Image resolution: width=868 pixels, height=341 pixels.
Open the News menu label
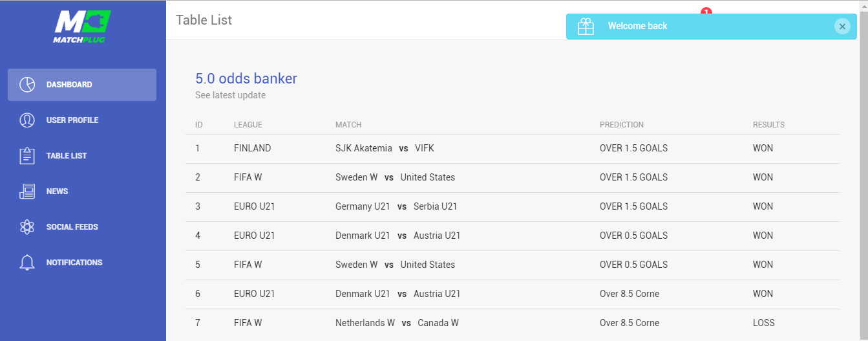tap(57, 192)
